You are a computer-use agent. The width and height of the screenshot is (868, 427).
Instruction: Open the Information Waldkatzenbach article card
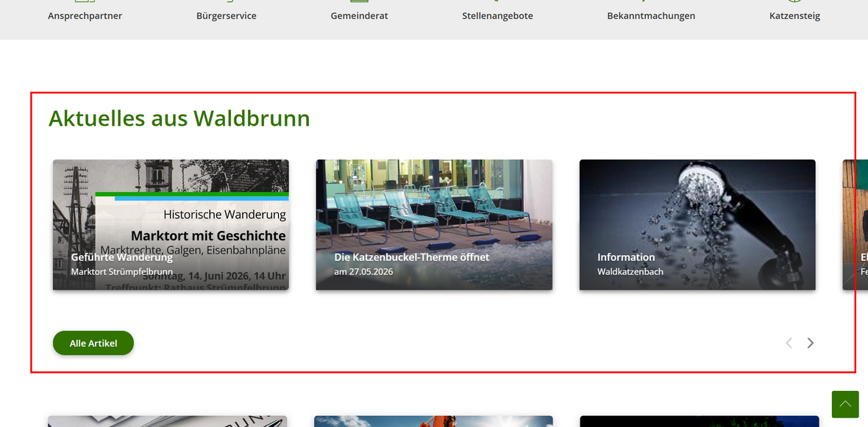click(x=697, y=225)
